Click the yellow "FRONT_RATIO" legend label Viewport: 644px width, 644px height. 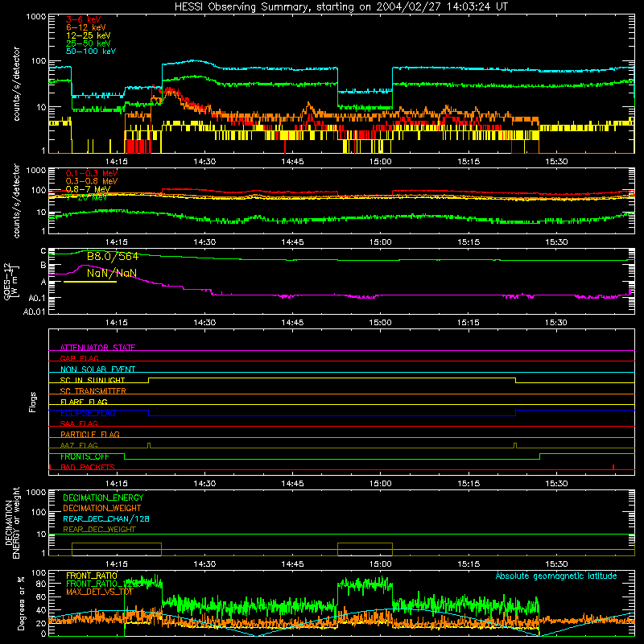tap(92, 576)
